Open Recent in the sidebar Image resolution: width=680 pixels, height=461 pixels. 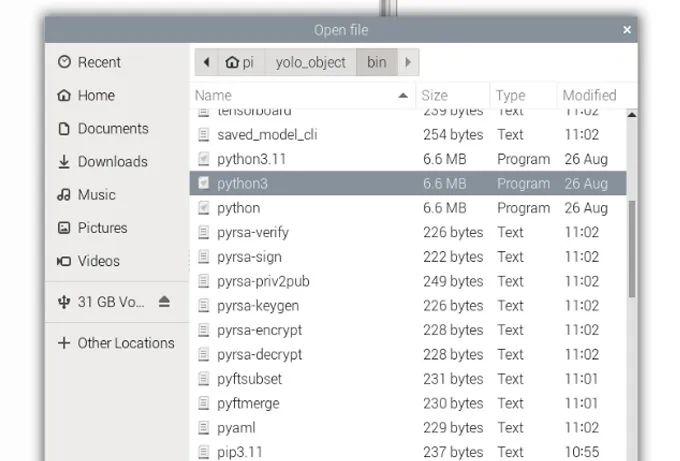[x=116, y=62]
